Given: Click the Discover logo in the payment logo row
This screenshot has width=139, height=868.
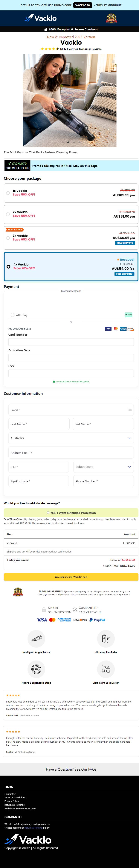Looking at the screenshot, I should (x=80, y=620).
